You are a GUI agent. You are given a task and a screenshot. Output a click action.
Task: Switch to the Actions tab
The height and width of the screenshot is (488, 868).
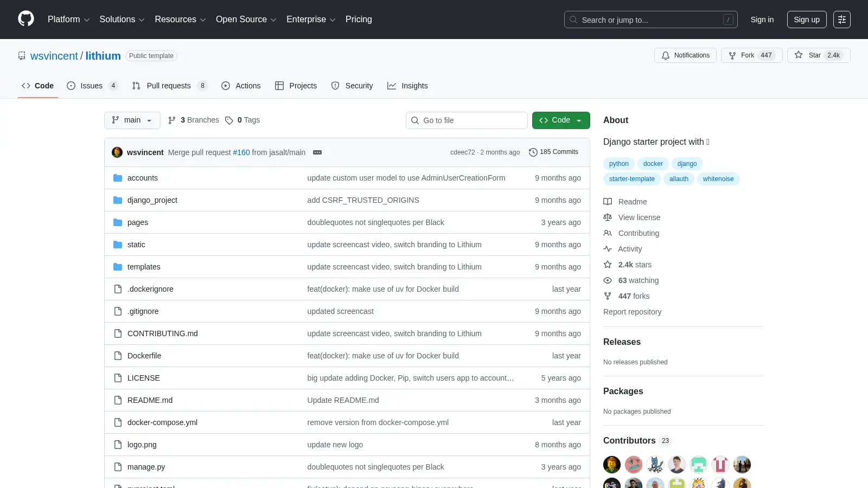click(x=241, y=86)
